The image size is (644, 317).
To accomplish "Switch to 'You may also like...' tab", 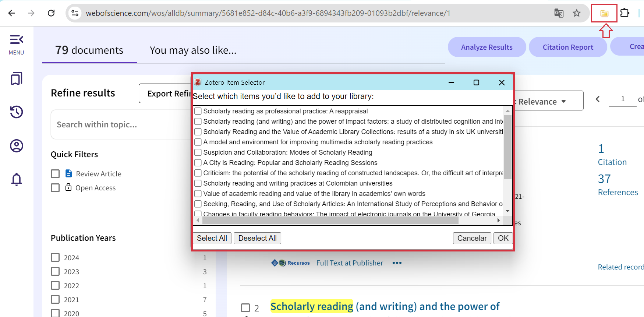I will [193, 50].
